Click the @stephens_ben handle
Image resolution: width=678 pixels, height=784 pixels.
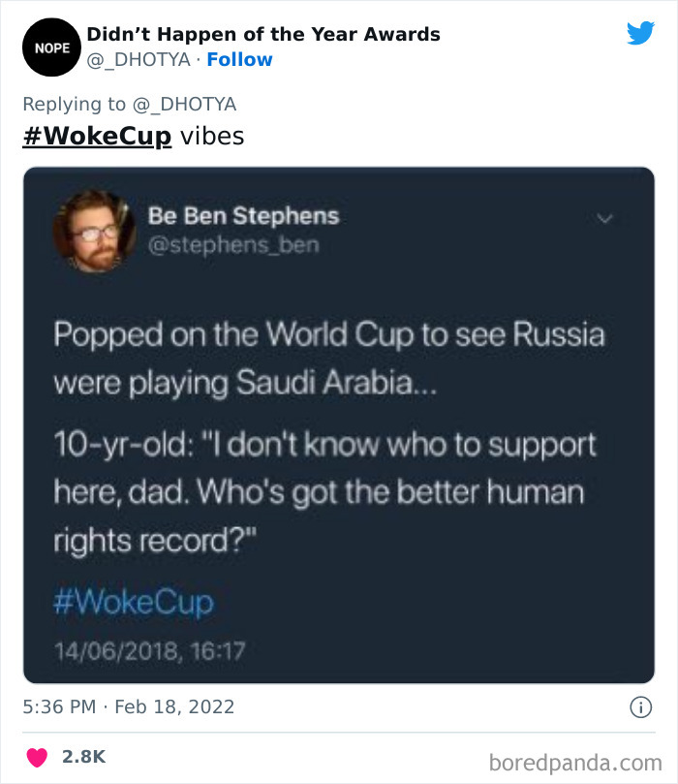(232, 245)
